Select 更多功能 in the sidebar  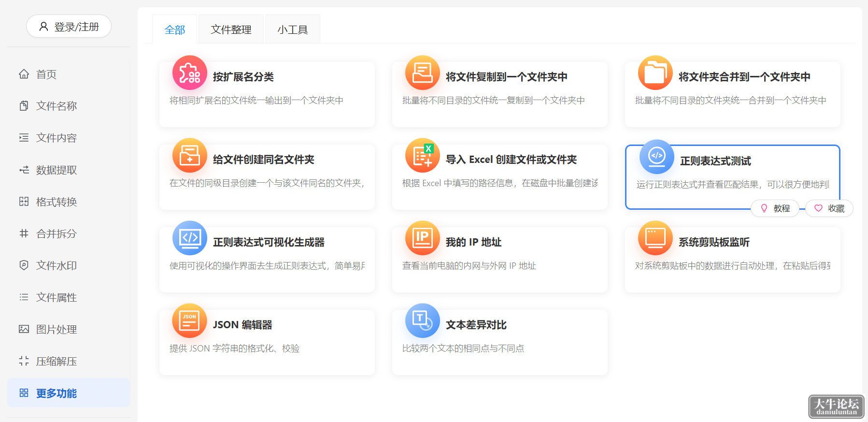coord(69,393)
